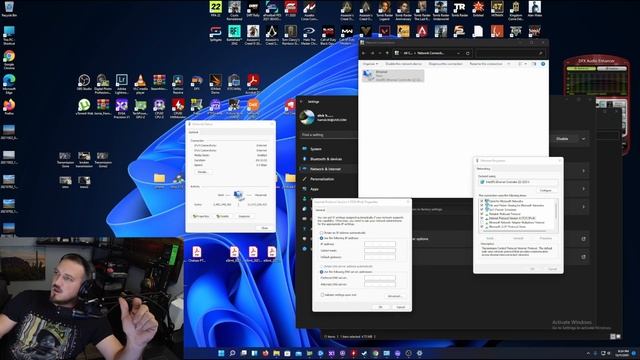Open the Chelsea PDF file on desktop
Screen dimensions: 640x360
(197, 254)
